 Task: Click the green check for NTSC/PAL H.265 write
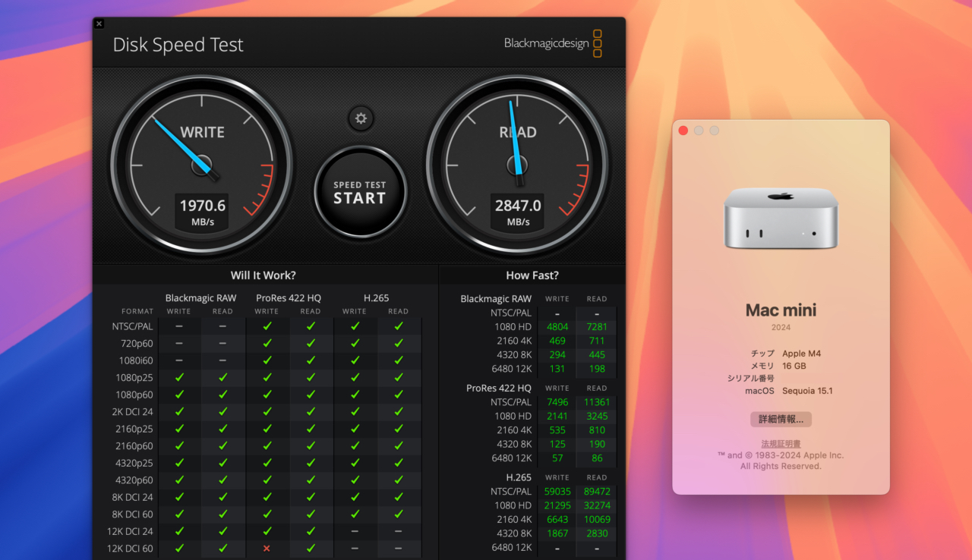pos(354,326)
